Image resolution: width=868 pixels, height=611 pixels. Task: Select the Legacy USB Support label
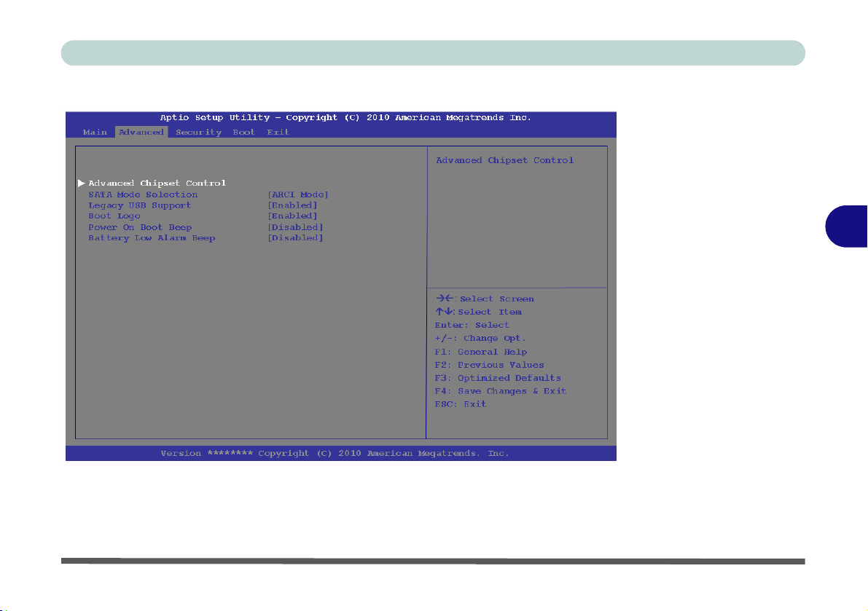point(139,205)
